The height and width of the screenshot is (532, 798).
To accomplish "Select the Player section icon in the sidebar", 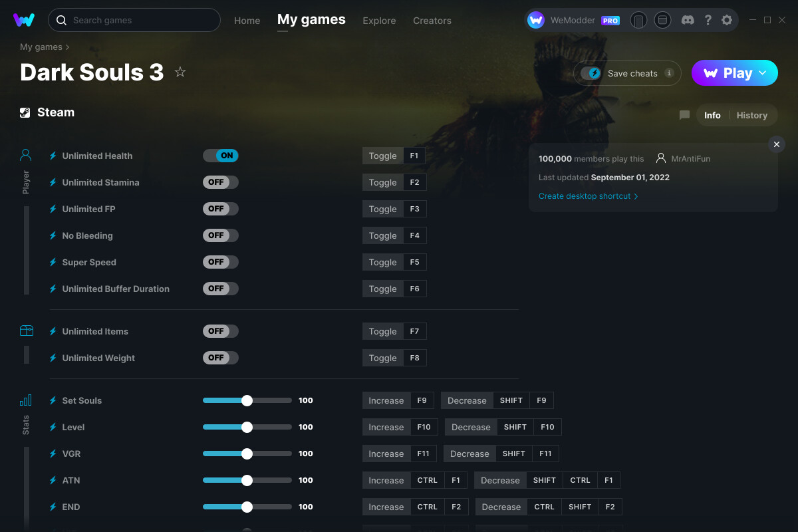I will click(25, 155).
